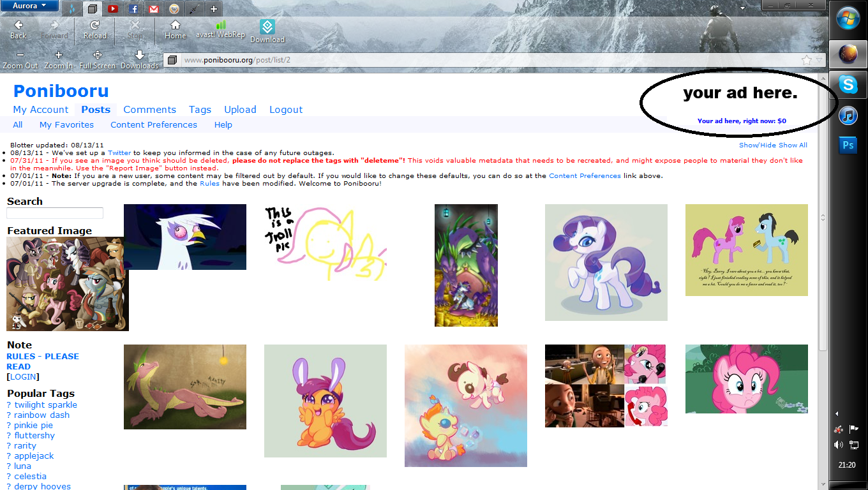Open the Action Center flag icon
This screenshot has height=490, width=868.
854,429
